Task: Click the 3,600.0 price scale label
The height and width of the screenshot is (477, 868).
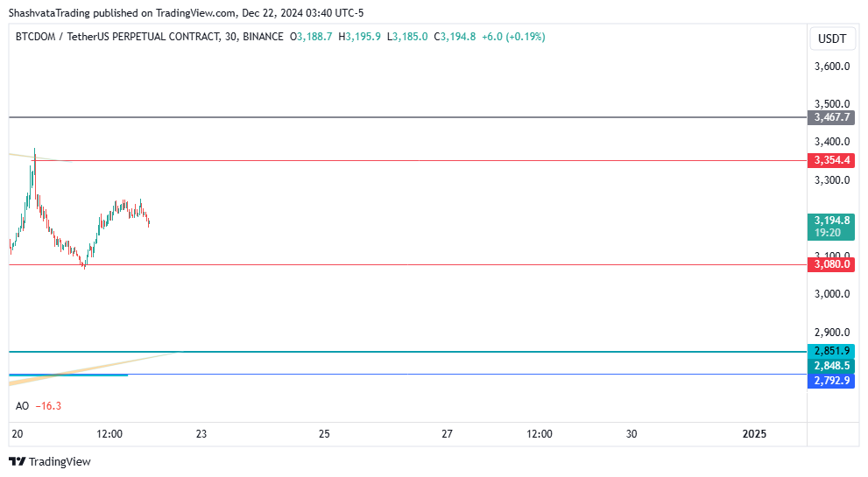Action: click(832, 67)
